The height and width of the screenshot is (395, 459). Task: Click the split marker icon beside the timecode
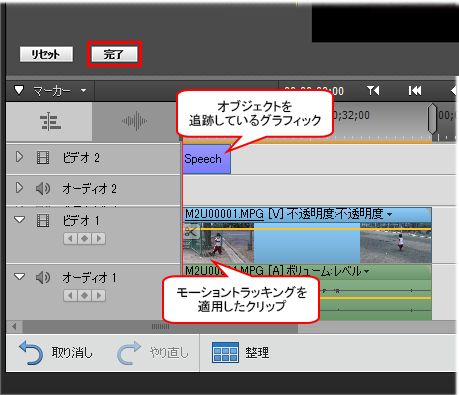373,90
